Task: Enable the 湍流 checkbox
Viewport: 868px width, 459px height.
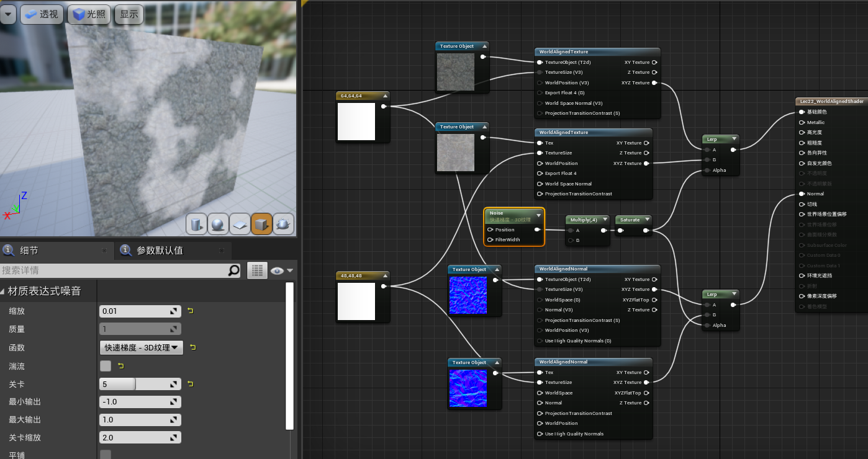Action: point(106,366)
